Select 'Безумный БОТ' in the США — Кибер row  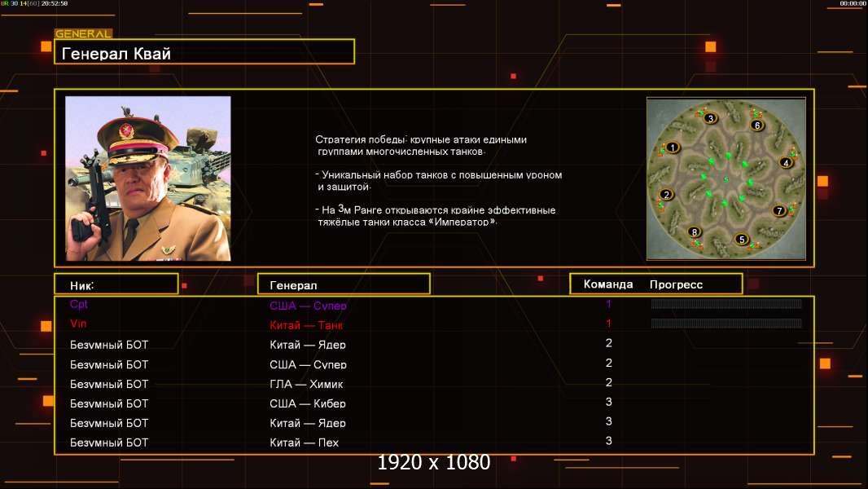tap(109, 403)
